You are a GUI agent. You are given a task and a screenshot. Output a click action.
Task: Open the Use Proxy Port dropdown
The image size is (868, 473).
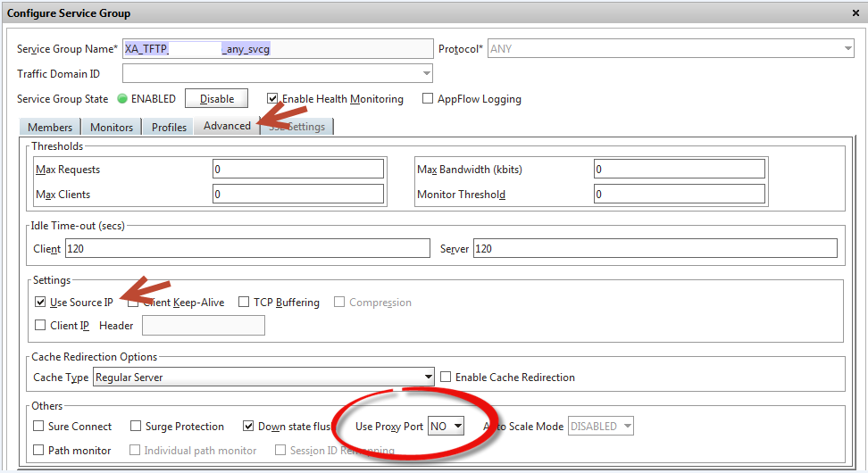coord(447,426)
